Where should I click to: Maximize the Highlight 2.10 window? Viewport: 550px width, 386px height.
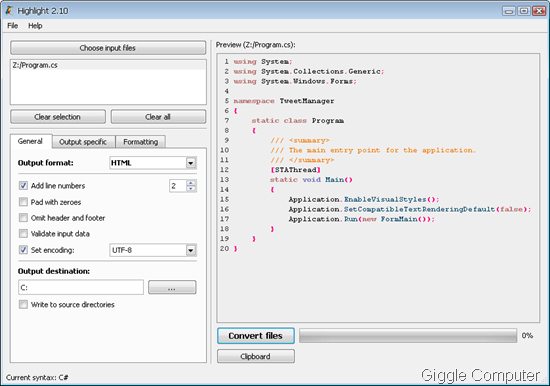click(x=524, y=11)
